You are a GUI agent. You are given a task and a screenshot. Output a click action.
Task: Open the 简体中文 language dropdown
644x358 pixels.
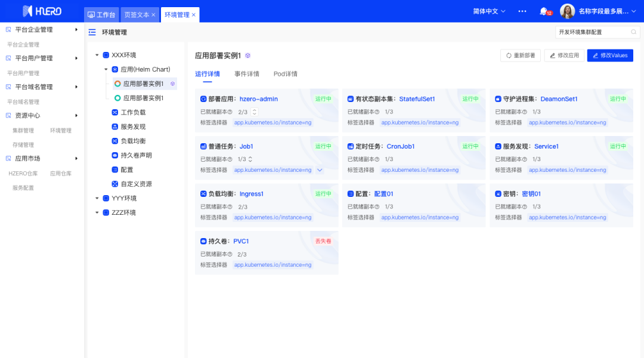click(489, 11)
